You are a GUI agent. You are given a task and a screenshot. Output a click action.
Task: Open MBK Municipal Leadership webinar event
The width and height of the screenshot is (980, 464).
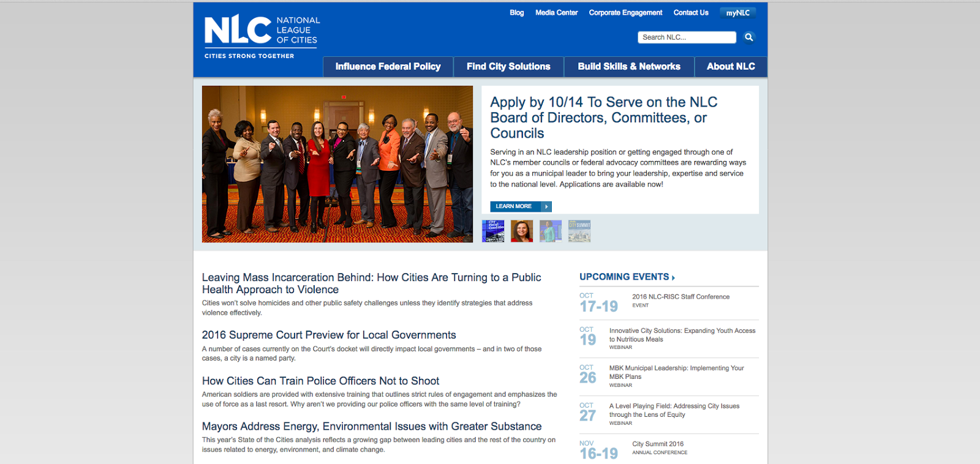[x=676, y=372]
